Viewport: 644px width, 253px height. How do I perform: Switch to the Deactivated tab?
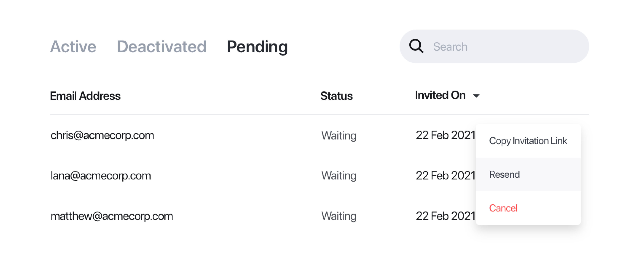(162, 47)
